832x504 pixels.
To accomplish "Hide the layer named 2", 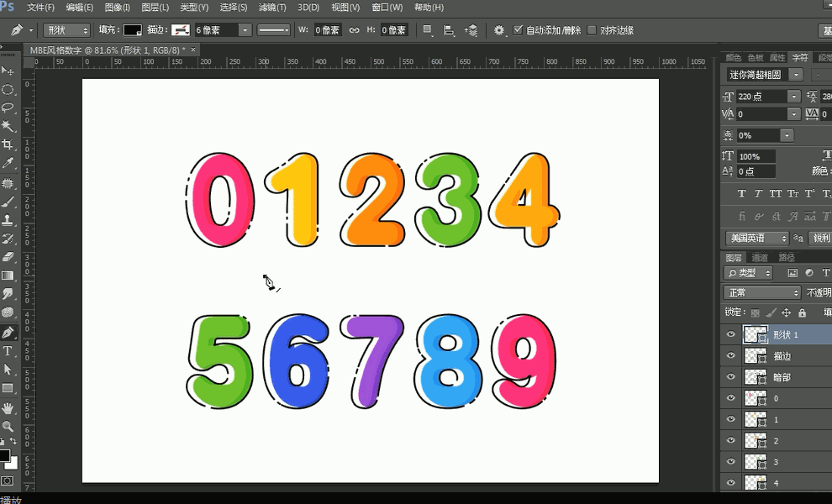I will tap(730, 440).
